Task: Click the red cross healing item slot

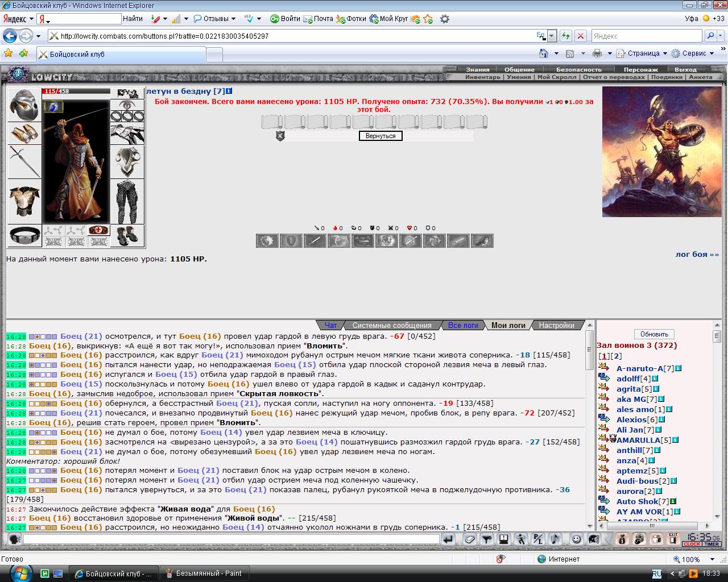Action: (99, 230)
